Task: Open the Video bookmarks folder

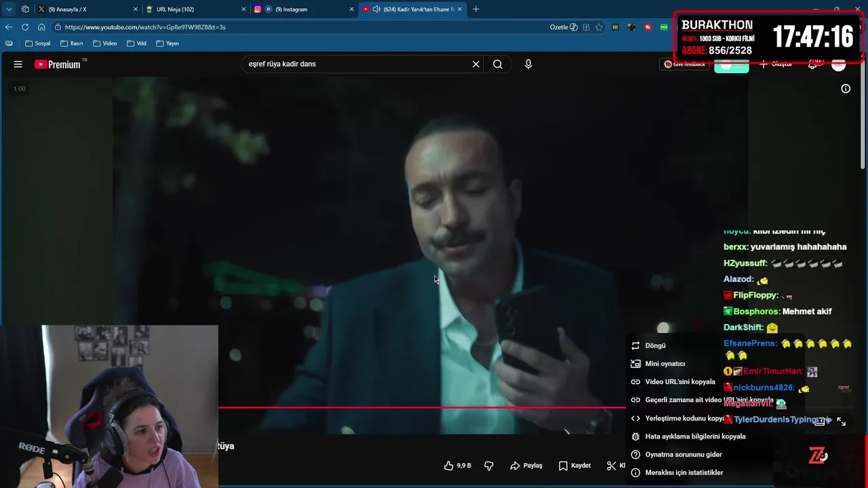Action: coord(105,43)
